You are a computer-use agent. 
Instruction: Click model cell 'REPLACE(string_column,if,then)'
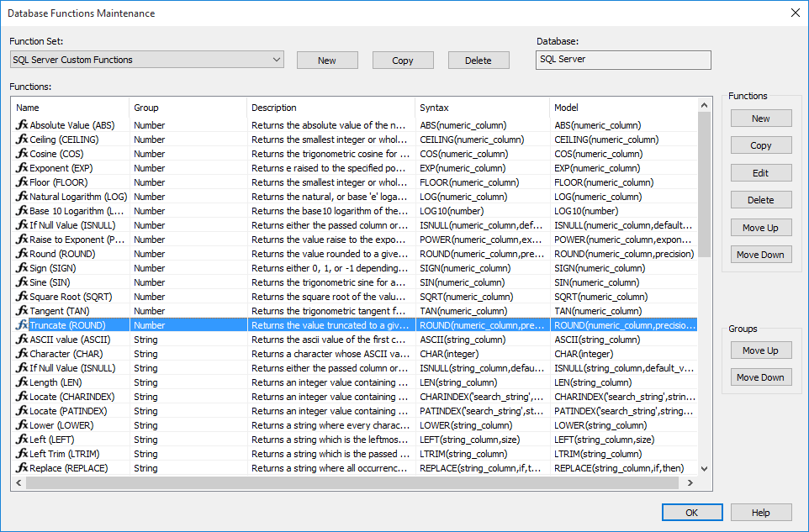pyautogui.click(x=619, y=468)
